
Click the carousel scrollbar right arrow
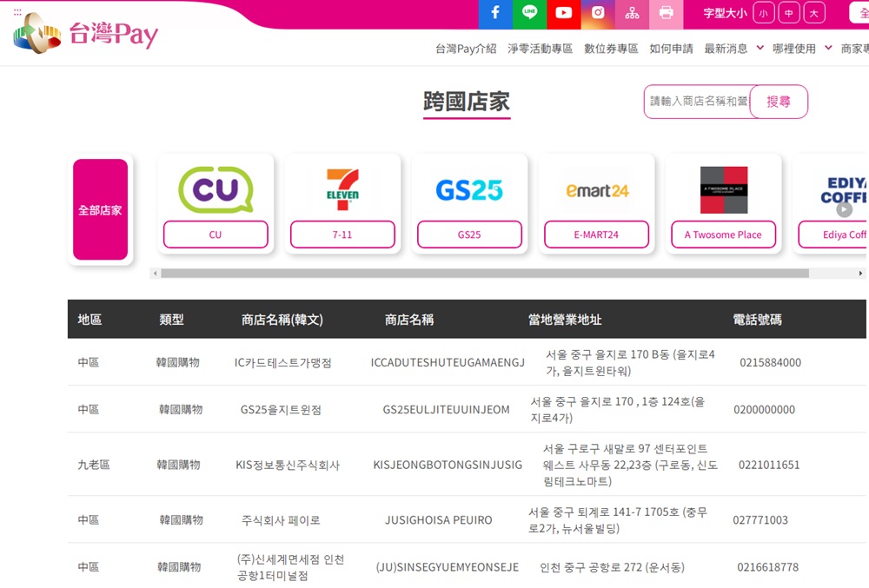pos(860,273)
